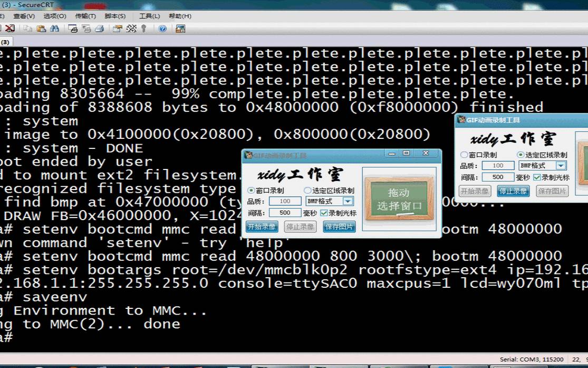Screen dimensions: 588x368
Task: Click the Print Screen toolbar icon
Action: (73, 29)
